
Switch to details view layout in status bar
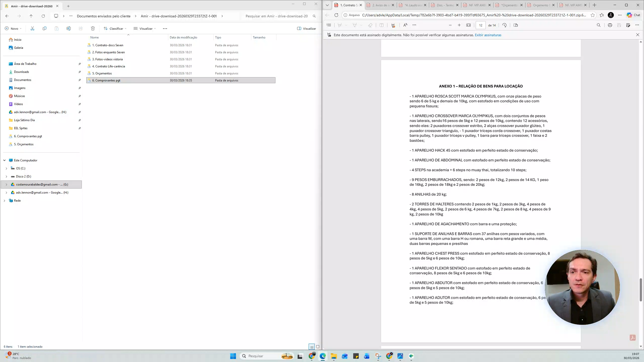[x=312, y=347]
